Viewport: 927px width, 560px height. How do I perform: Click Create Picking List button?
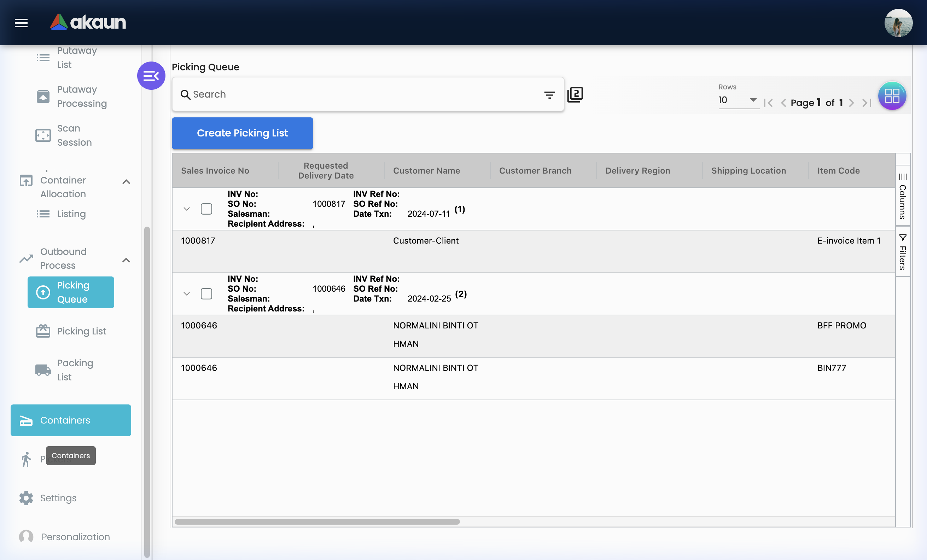pos(242,133)
